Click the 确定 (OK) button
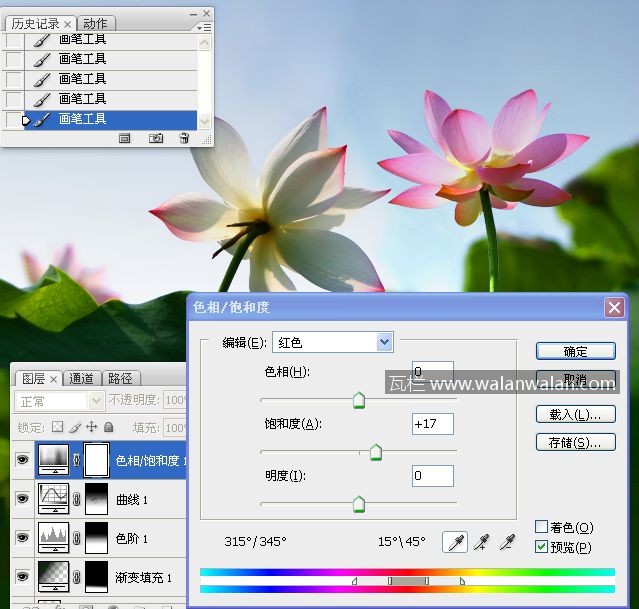The height and width of the screenshot is (609, 639). (x=575, y=351)
